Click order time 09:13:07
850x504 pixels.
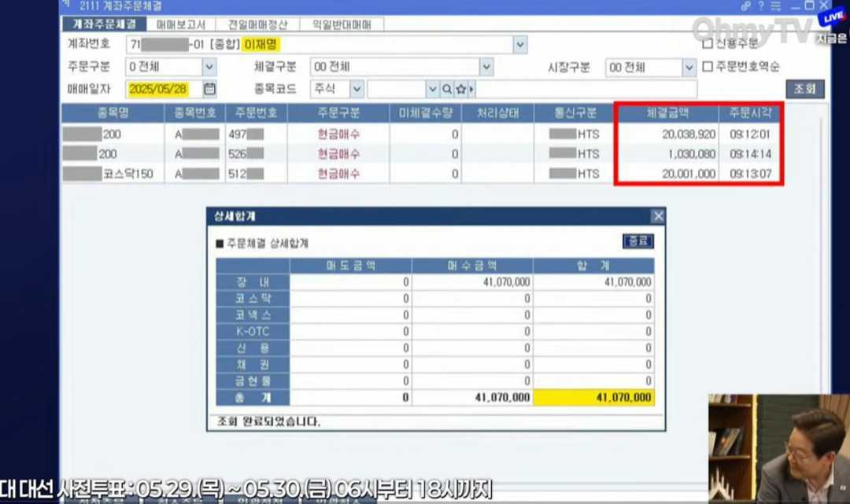pyautogui.click(x=750, y=175)
